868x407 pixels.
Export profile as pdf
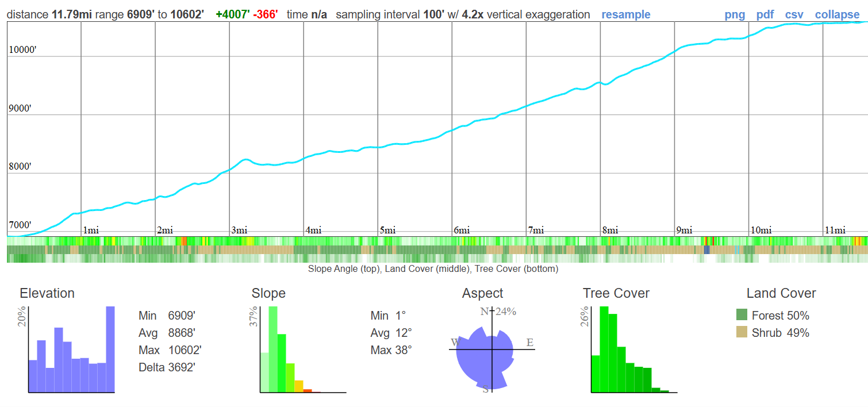coord(765,14)
